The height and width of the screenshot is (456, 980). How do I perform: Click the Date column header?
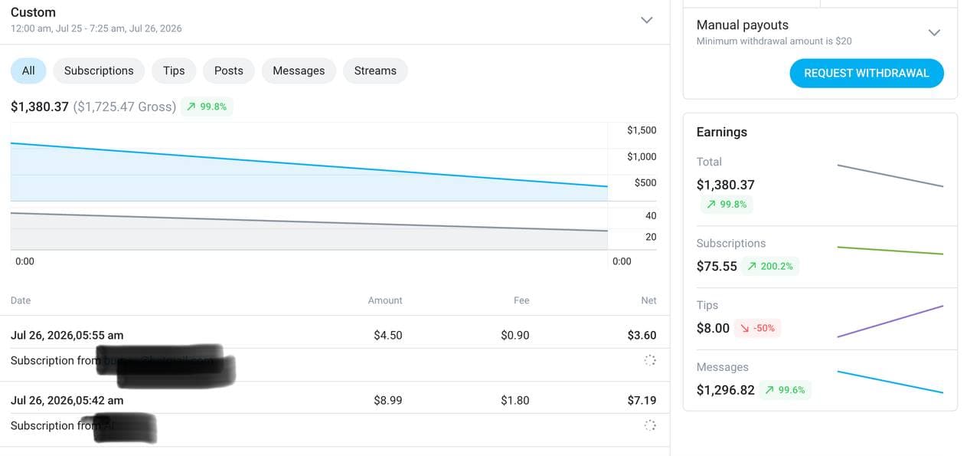click(x=21, y=300)
